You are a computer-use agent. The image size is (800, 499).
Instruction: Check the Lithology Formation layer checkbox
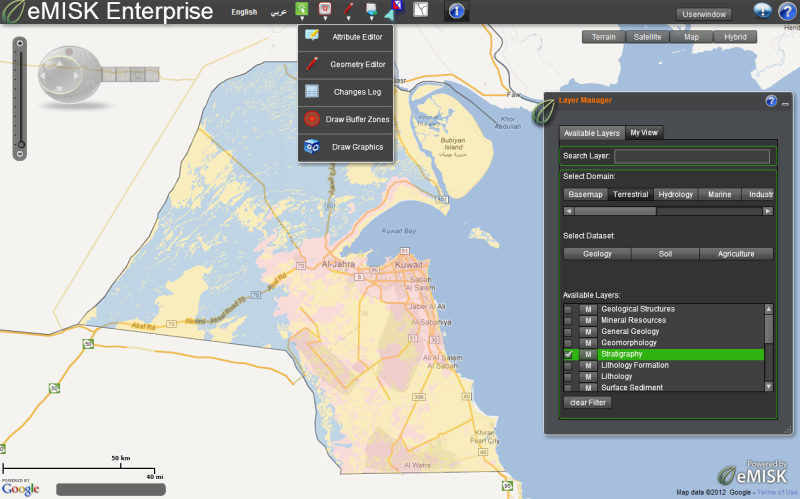pos(568,365)
